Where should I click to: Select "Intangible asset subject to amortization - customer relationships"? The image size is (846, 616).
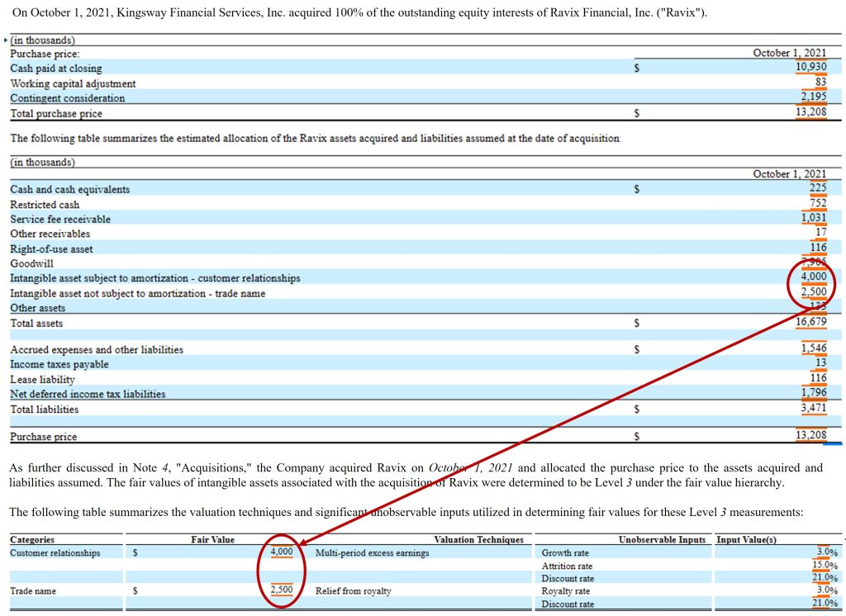click(x=155, y=278)
